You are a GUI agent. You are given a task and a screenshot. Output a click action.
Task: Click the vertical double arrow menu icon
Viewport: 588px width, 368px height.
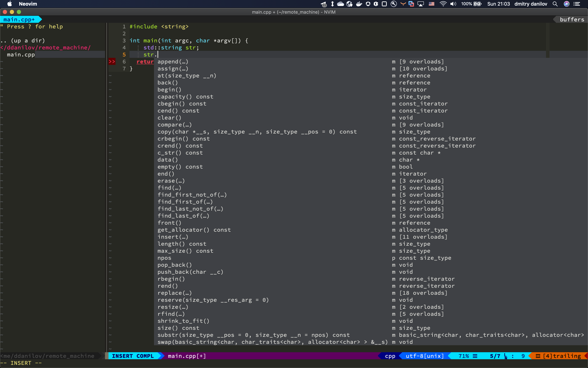[x=332, y=4]
